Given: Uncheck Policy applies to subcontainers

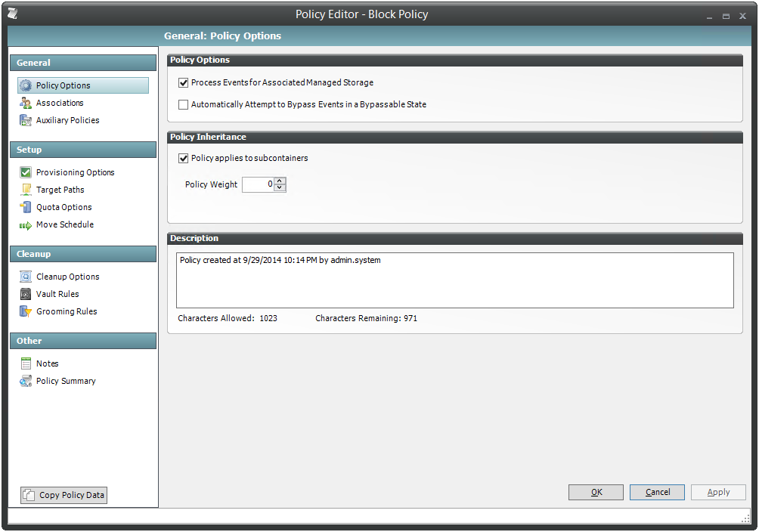Looking at the screenshot, I should click(x=184, y=158).
